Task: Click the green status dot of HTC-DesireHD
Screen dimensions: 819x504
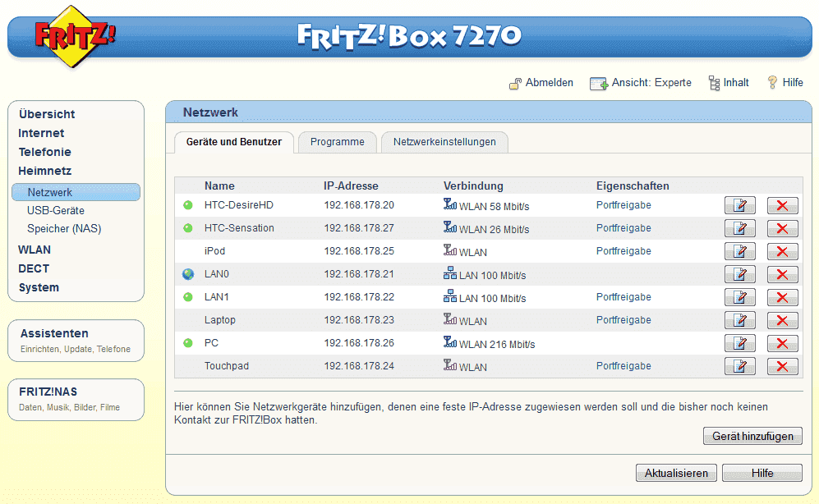Action: pos(188,205)
